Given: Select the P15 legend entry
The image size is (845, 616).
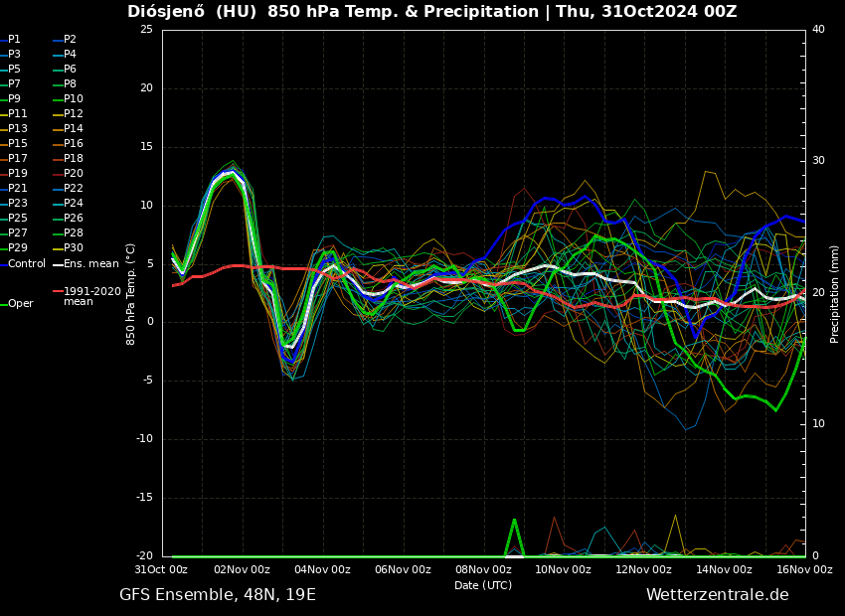Looking at the screenshot, I should (18, 144).
